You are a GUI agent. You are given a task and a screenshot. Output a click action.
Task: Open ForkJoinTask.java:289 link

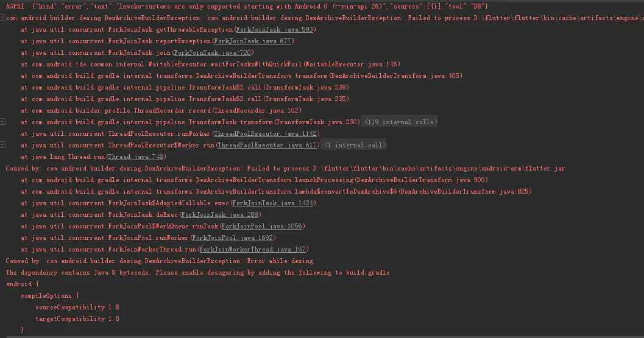click(x=220, y=214)
